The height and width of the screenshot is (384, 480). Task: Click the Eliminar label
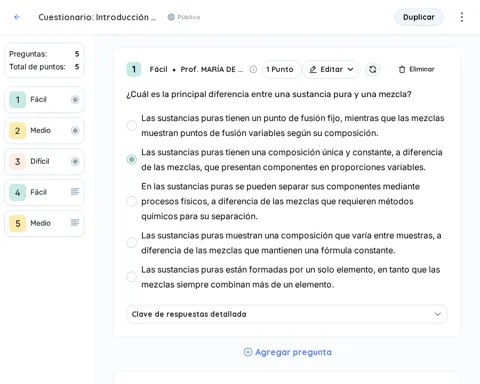click(x=422, y=69)
